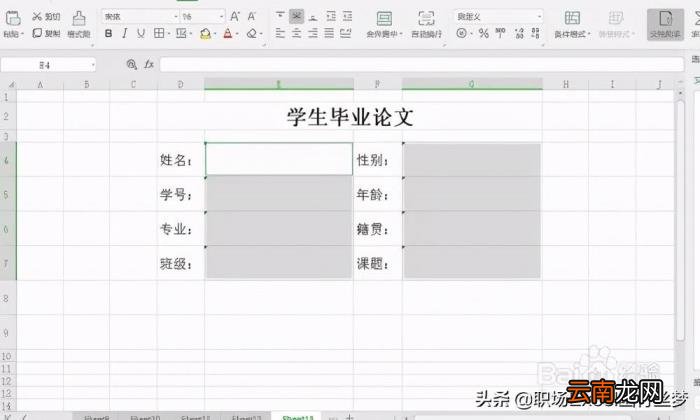This screenshot has width=700, height=420.
Task: Click the increase indent icon
Action: [347, 17]
